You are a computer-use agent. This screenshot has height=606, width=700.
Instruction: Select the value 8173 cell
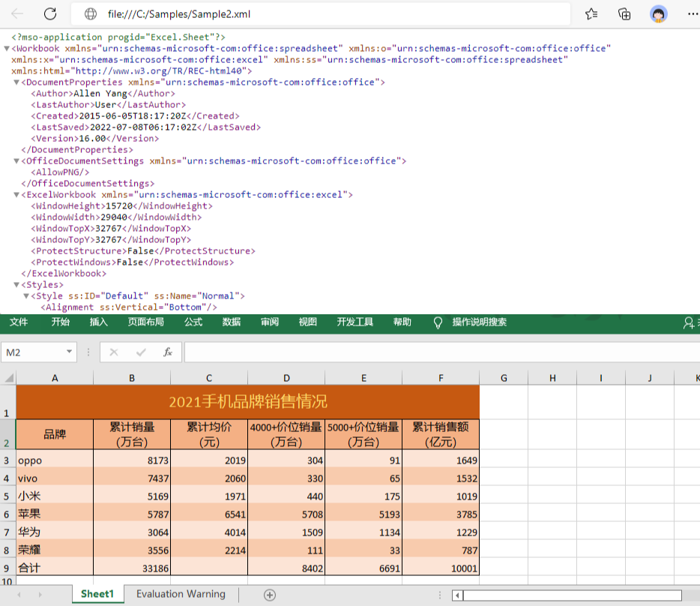(x=132, y=460)
